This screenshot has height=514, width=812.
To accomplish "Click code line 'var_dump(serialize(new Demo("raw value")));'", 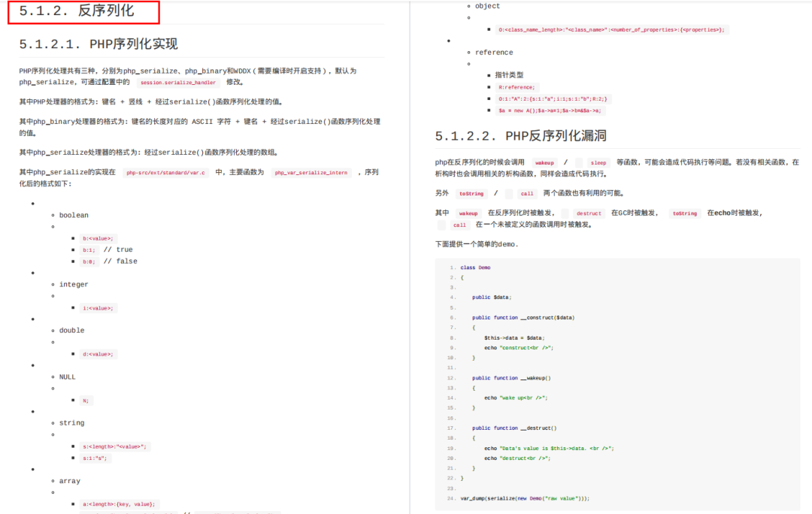I will click(x=525, y=499).
